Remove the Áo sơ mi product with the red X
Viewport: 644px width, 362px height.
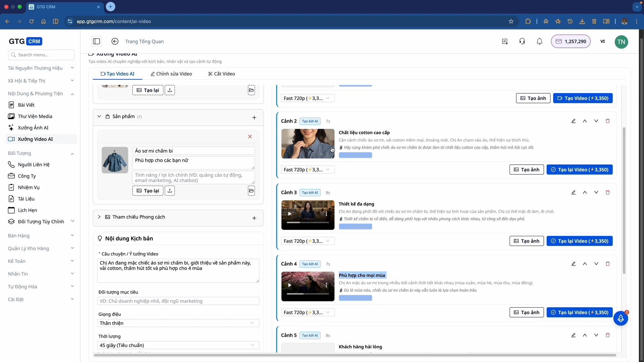click(x=250, y=136)
